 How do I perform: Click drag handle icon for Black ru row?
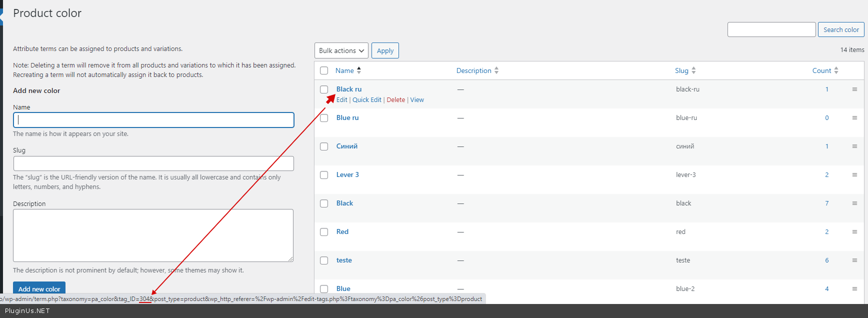point(854,89)
